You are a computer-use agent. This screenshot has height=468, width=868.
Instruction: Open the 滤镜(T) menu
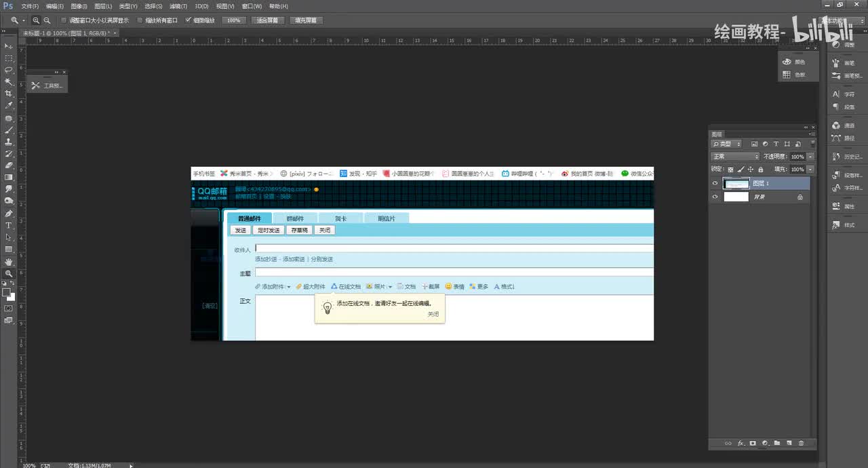click(178, 6)
